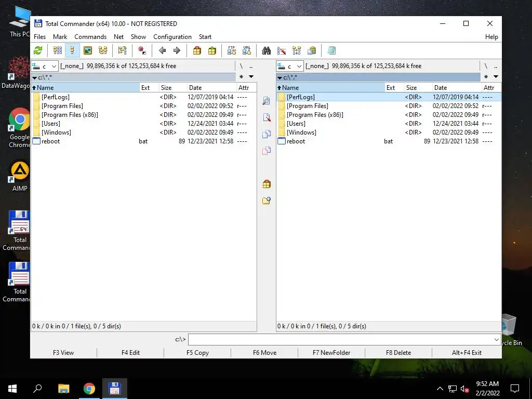Screen dimensions: 532x399
Task: Open the Show menu
Action: pyautogui.click(x=138, y=37)
